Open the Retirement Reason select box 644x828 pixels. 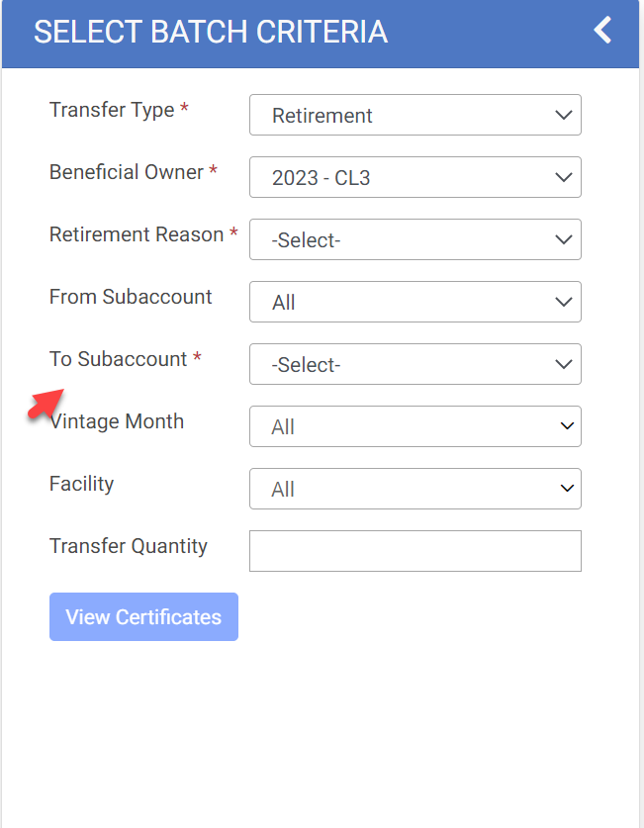[414, 240]
